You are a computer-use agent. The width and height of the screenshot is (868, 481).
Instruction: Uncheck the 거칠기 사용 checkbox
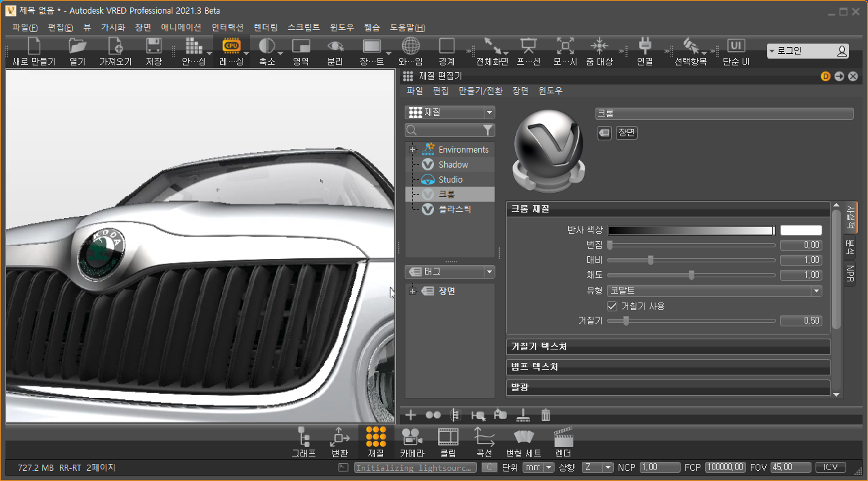[612, 306]
